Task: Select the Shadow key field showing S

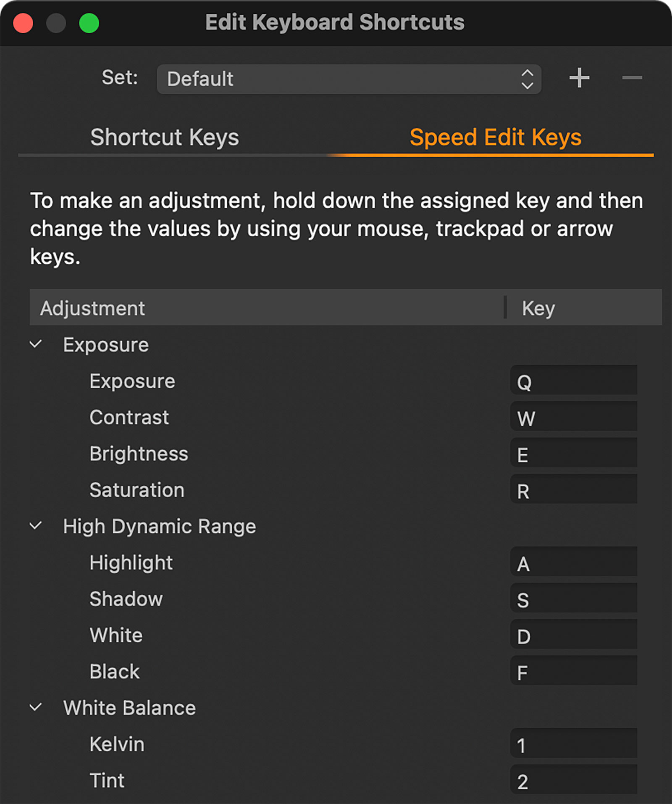Action: point(573,598)
